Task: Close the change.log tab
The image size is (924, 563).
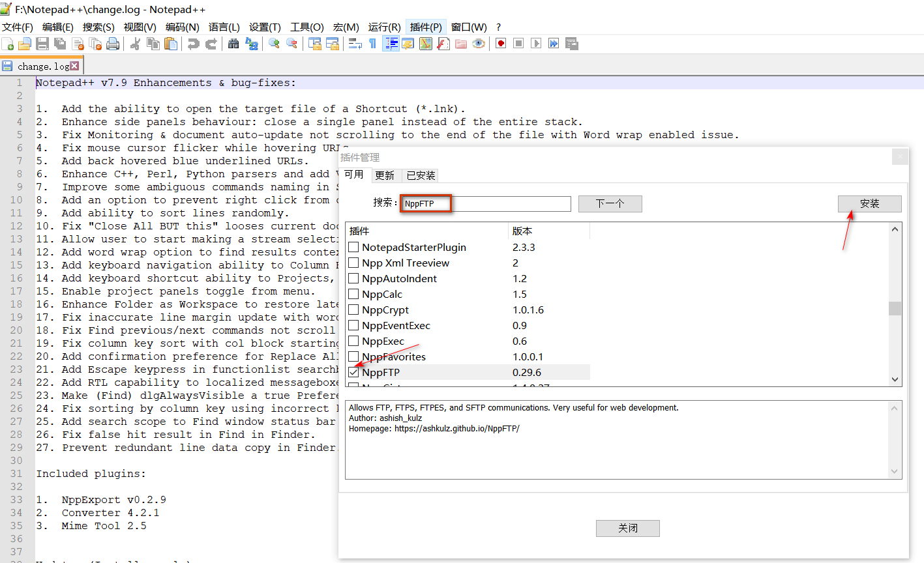Action: pyautogui.click(x=74, y=66)
